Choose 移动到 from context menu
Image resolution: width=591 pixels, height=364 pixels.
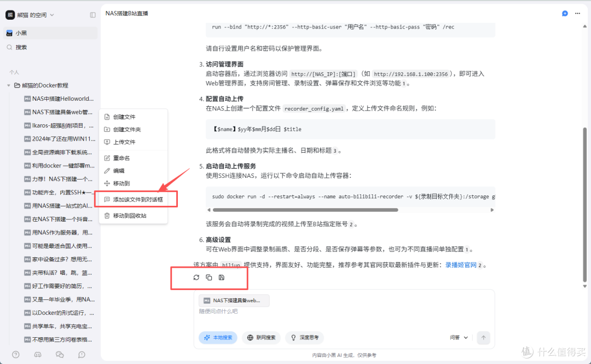pyautogui.click(x=134, y=183)
